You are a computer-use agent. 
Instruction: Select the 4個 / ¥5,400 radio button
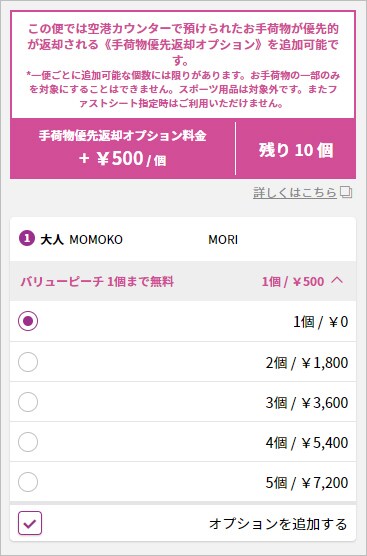point(28,442)
